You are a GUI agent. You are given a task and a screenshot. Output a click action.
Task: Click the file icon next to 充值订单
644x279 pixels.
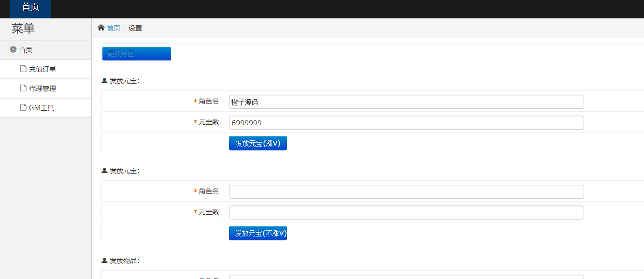click(x=23, y=69)
